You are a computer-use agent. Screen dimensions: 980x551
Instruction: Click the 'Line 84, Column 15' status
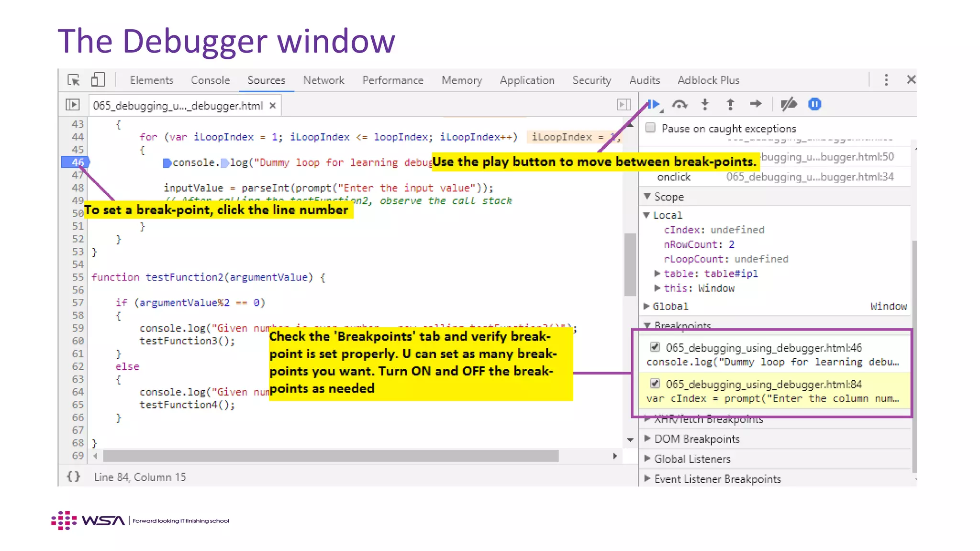coord(140,477)
